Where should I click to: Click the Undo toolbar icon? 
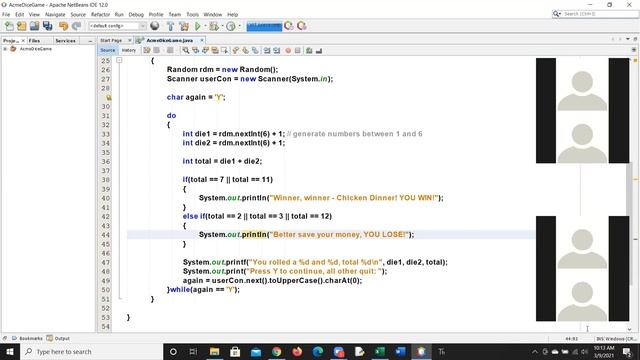coord(63,26)
